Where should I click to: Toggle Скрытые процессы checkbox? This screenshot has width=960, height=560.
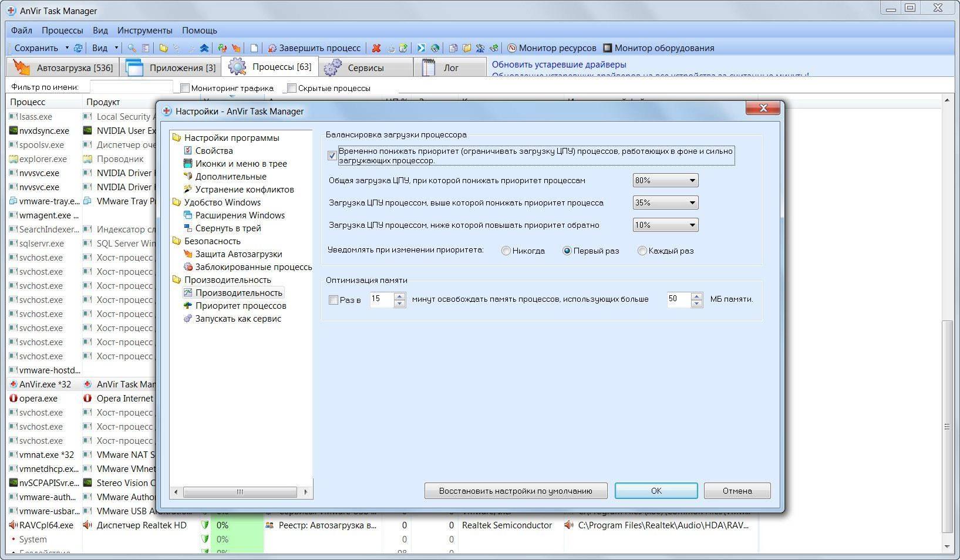[x=292, y=88]
